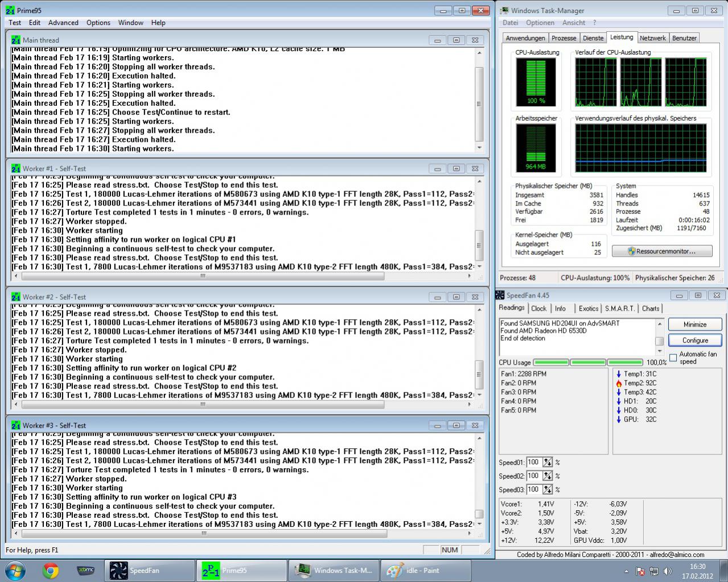Image resolution: width=728 pixels, height=582 pixels.
Task: Adjust the Speed02 stepper arrows
Action: (548, 476)
